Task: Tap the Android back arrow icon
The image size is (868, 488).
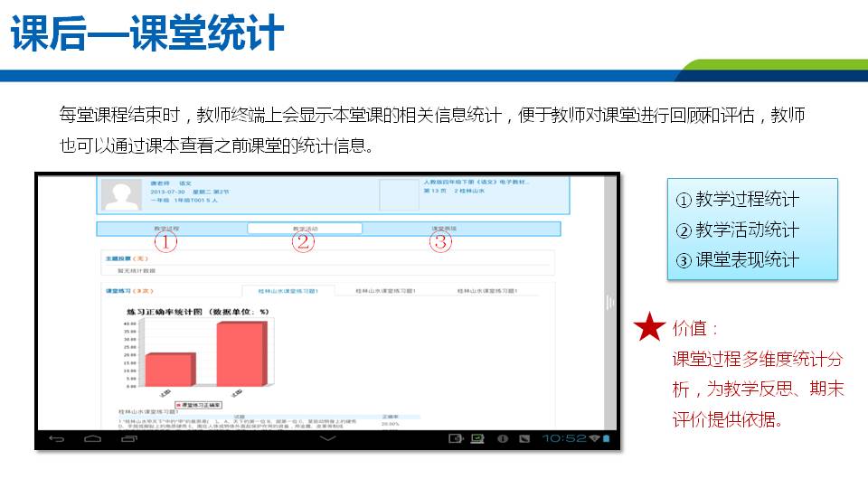Action: pyautogui.click(x=56, y=439)
